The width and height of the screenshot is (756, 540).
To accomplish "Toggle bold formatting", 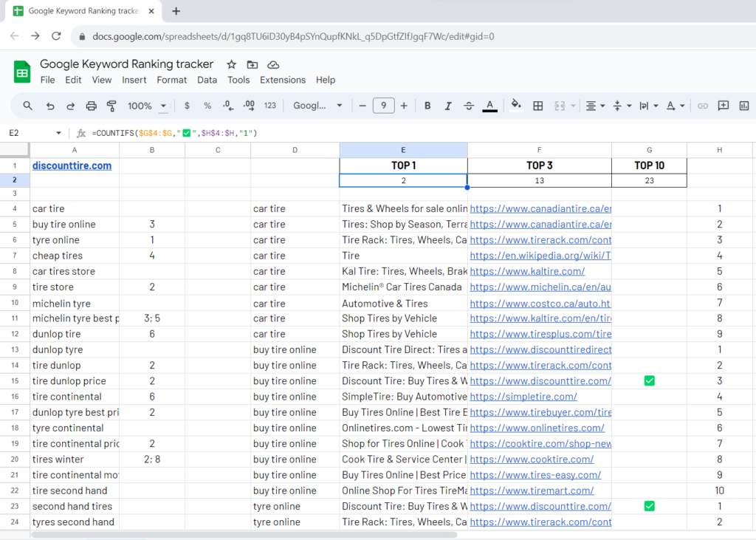I will point(427,106).
